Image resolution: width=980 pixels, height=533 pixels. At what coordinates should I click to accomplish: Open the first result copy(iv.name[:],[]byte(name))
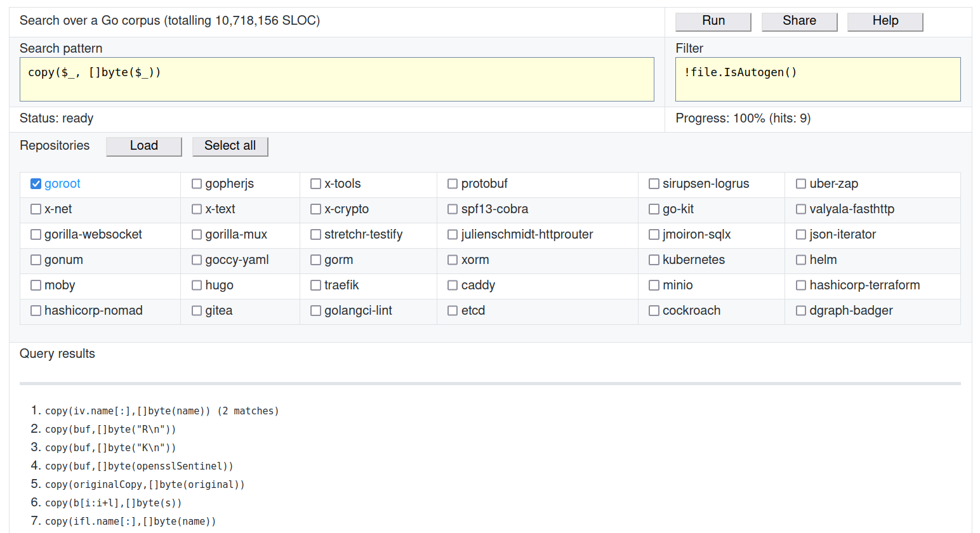[127, 411]
